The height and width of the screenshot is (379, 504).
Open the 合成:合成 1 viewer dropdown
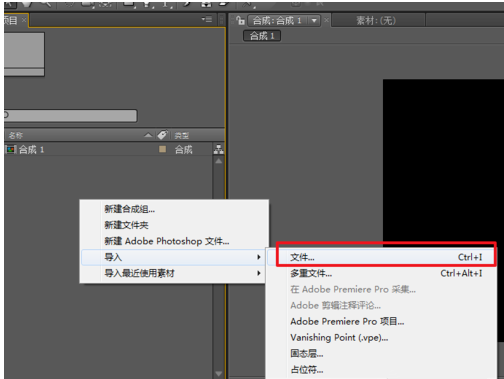[314, 21]
